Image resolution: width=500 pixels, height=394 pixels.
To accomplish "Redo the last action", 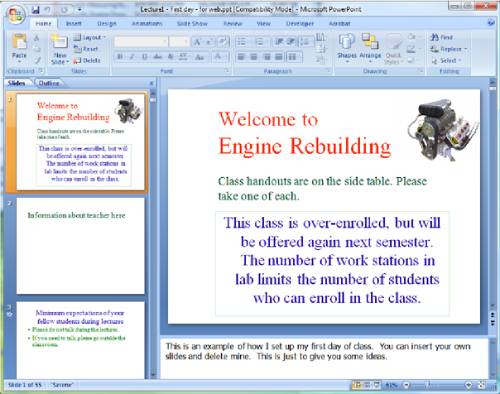I will (x=64, y=10).
